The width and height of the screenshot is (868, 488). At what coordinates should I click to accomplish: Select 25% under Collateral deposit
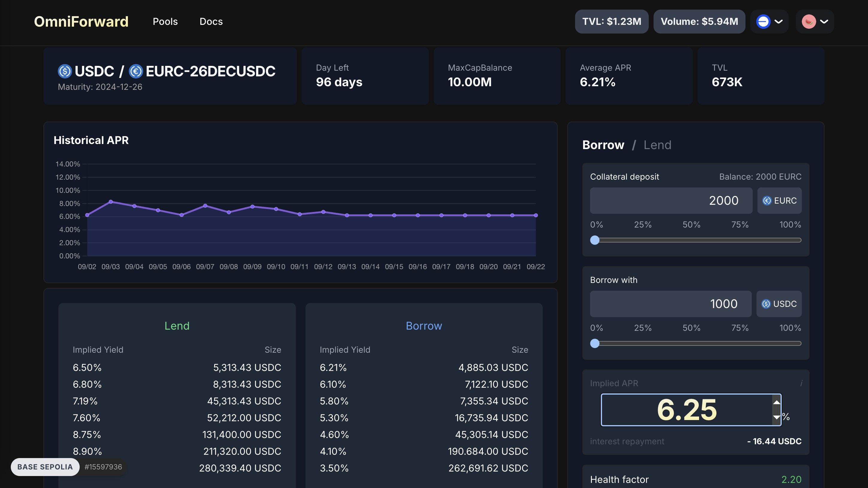(643, 225)
